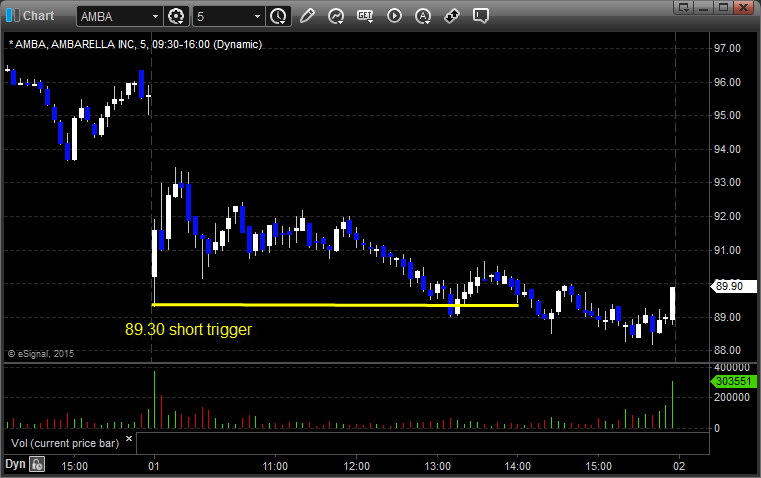The width and height of the screenshot is (761, 478).
Task: Click the 95.00 price axis label
Action: point(728,115)
